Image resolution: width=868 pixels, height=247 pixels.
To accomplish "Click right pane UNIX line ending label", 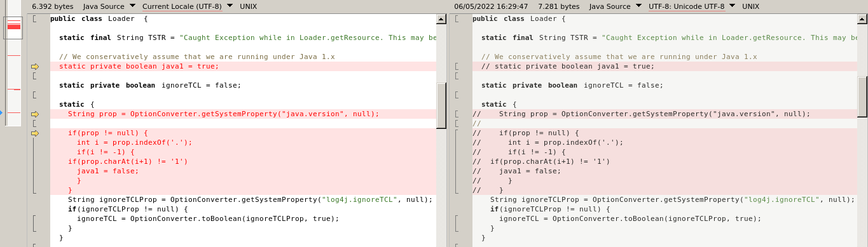I will pyautogui.click(x=751, y=6).
